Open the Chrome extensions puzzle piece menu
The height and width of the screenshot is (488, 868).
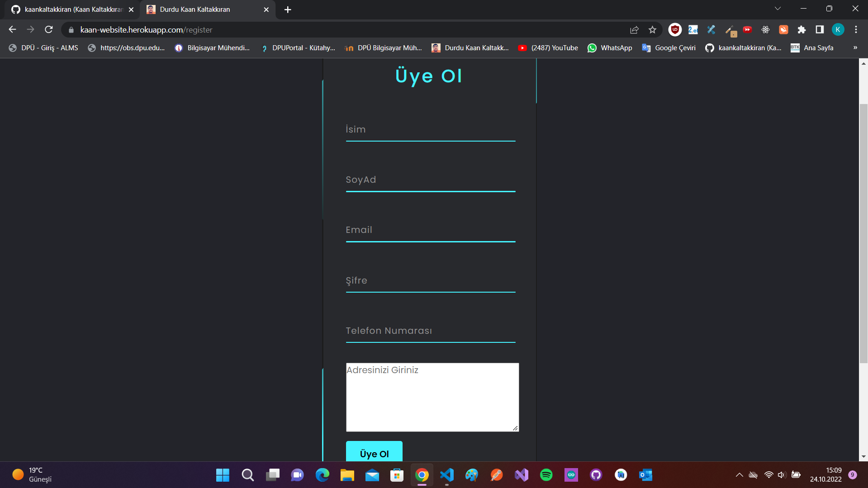pos(802,29)
